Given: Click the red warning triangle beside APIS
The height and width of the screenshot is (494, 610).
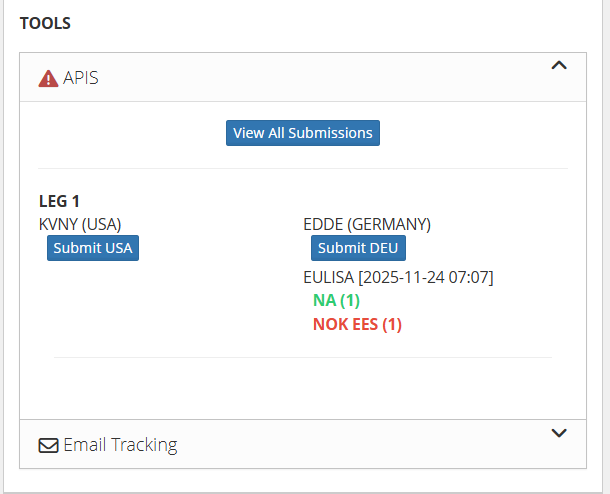Looking at the screenshot, I should [x=48, y=78].
